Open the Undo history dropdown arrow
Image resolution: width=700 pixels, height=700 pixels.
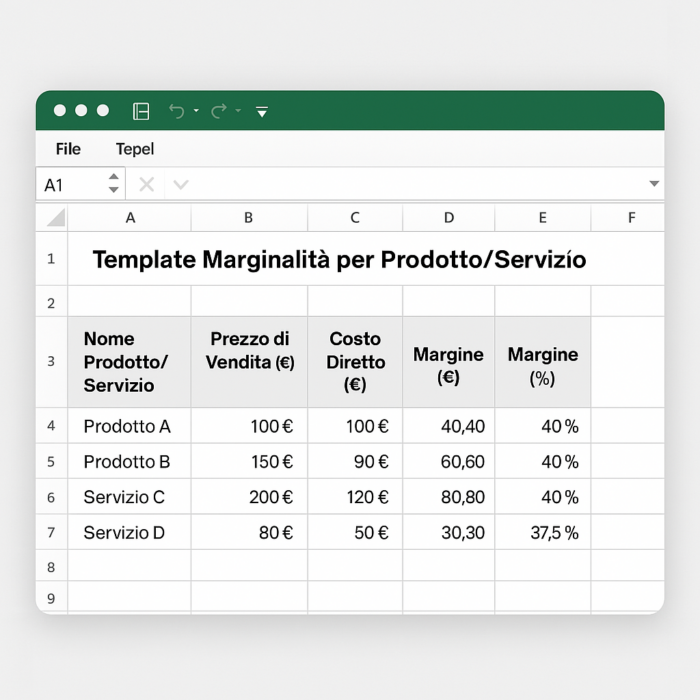pos(196,110)
